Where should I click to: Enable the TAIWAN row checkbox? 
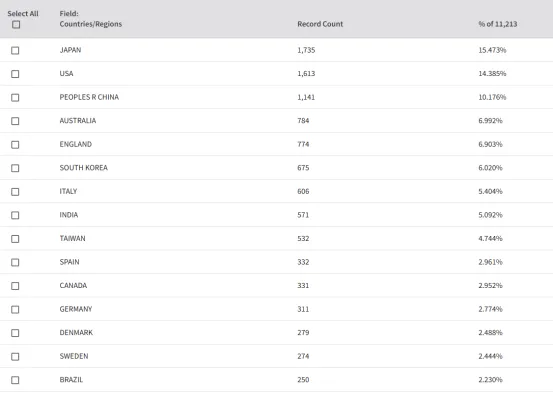[x=15, y=239]
